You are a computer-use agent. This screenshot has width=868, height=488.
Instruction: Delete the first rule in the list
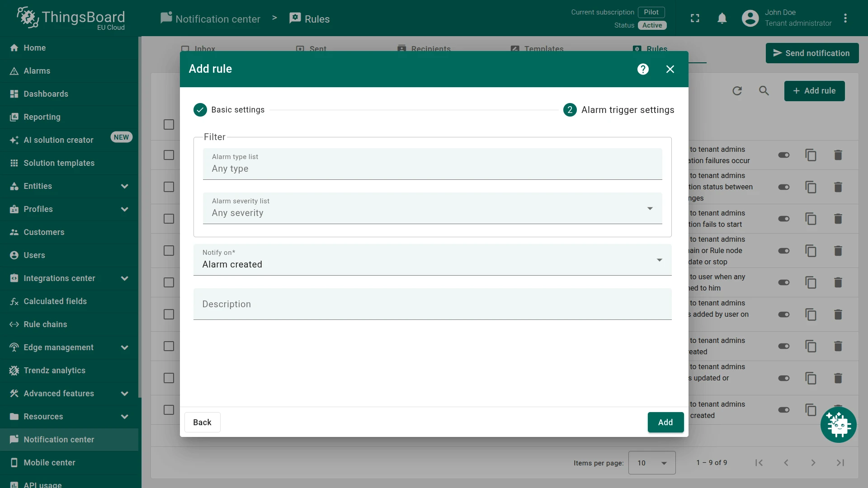[838, 155]
